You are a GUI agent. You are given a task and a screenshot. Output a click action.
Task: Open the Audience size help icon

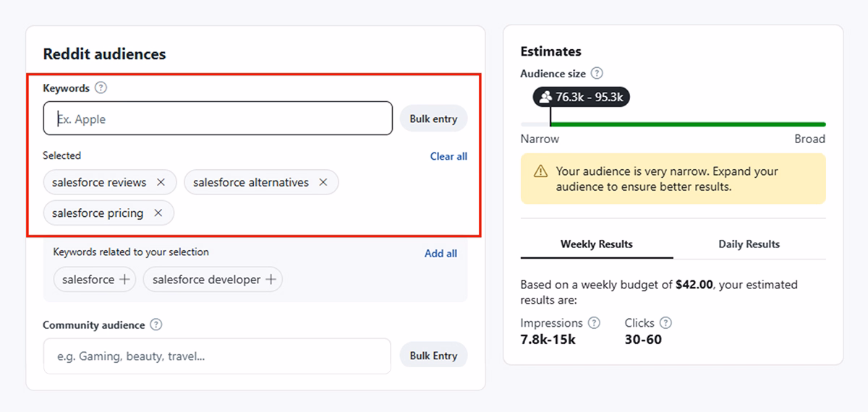[597, 74]
